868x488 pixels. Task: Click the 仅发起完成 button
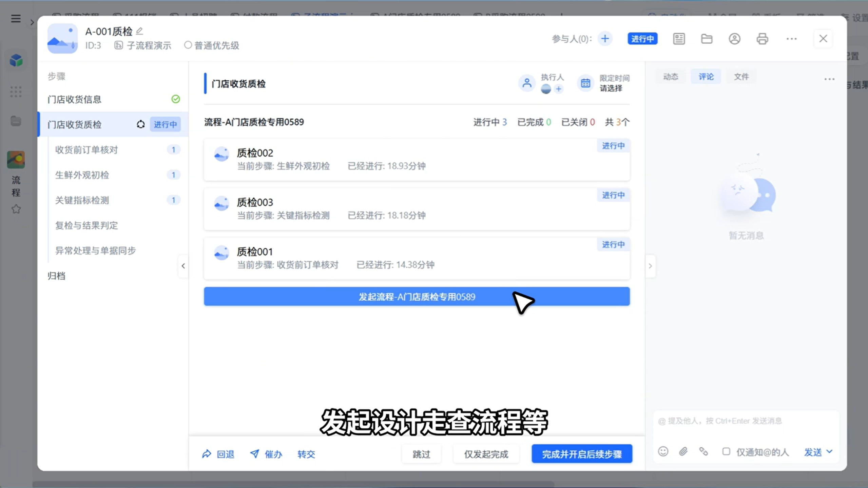coord(486,454)
